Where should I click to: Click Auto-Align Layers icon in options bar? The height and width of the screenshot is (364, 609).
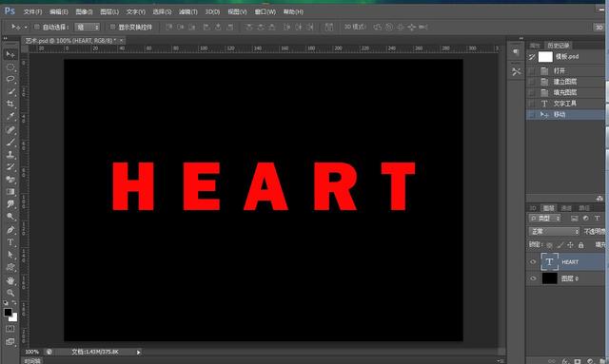[329, 27]
